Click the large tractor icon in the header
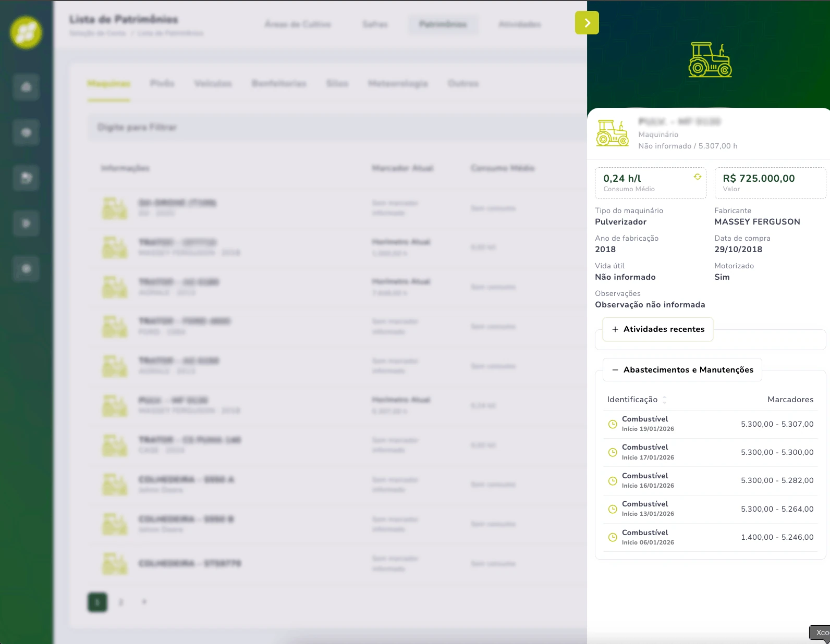This screenshot has width=830, height=644. 710,60
